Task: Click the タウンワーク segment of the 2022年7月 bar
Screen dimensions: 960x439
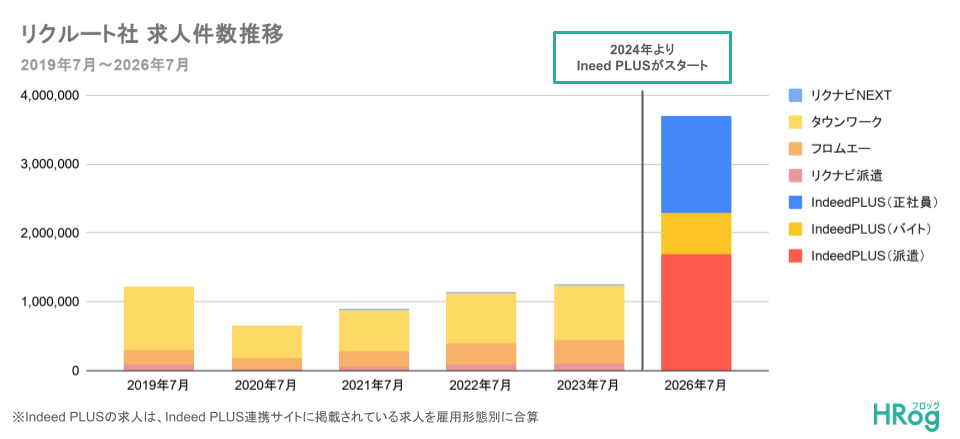Action: pyautogui.click(x=481, y=318)
